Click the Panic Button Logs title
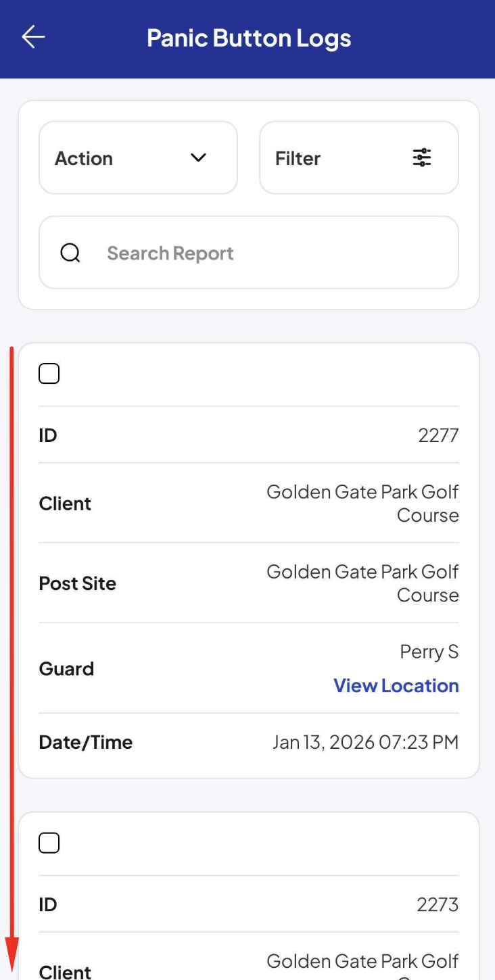 (x=249, y=38)
